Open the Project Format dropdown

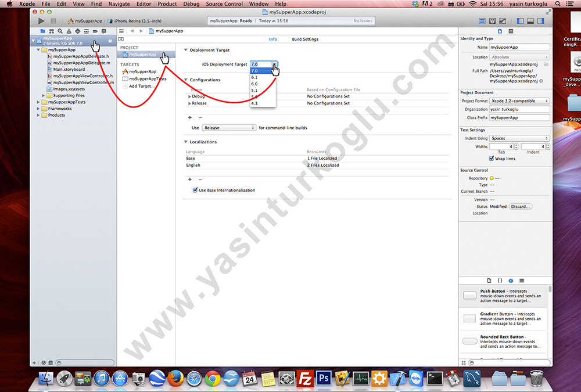[519, 101]
